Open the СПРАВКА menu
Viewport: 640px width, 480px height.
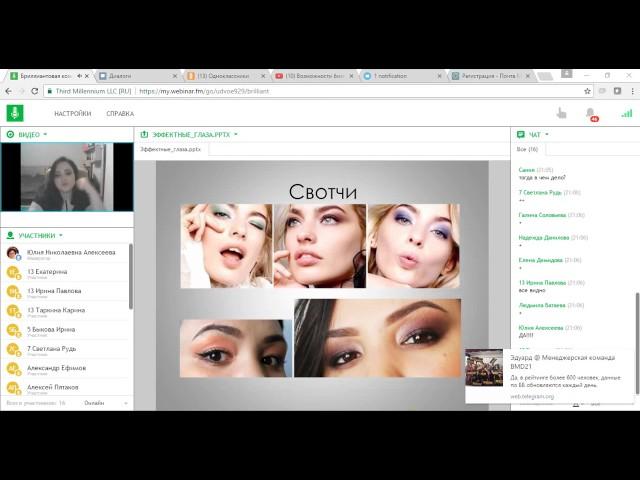click(120, 113)
